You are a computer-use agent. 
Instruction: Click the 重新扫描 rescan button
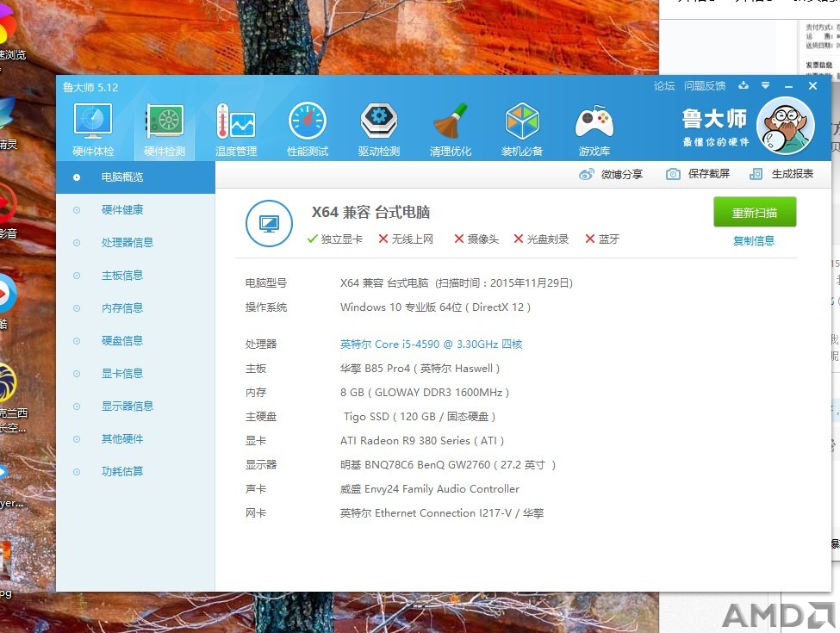click(x=755, y=212)
